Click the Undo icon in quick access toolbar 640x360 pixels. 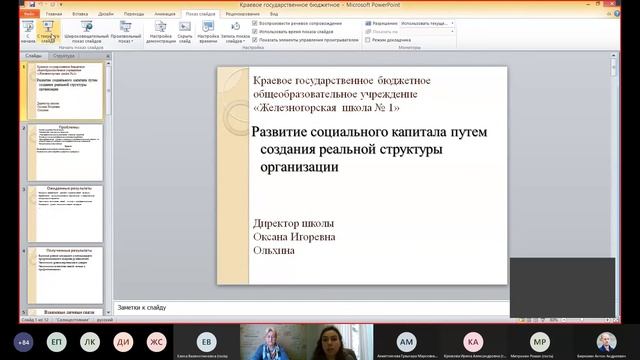(x=41, y=4)
